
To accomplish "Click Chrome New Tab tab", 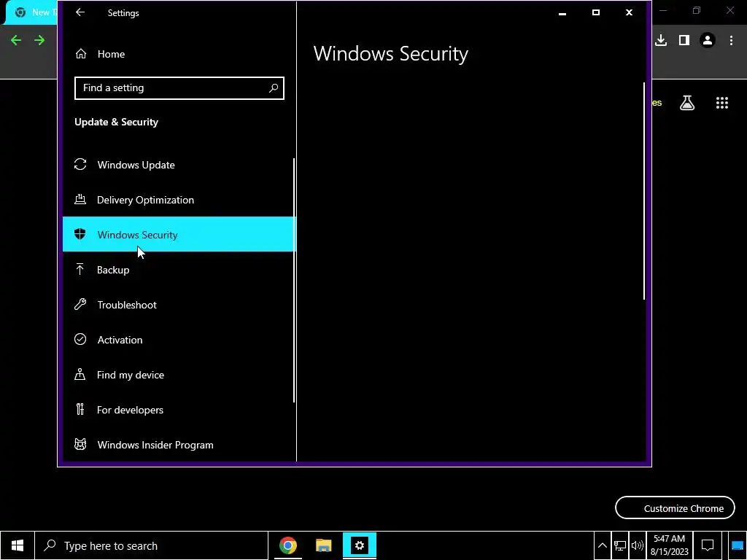I will (x=31, y=13).
